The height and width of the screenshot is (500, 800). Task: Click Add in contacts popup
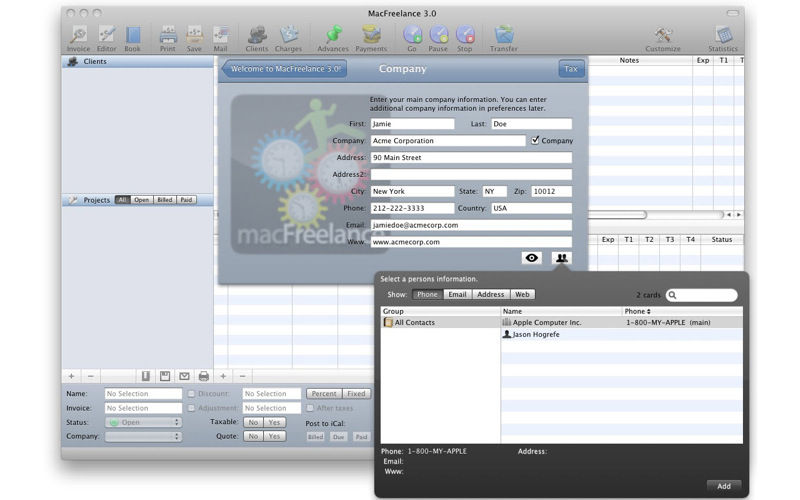coord(724,486)
